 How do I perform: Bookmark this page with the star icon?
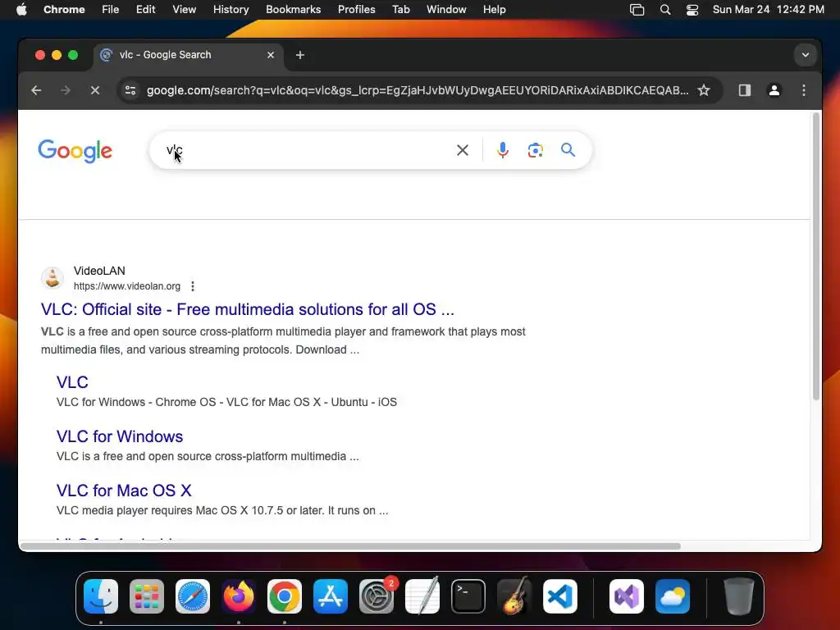pyautogui.click(x=703, y=90)
